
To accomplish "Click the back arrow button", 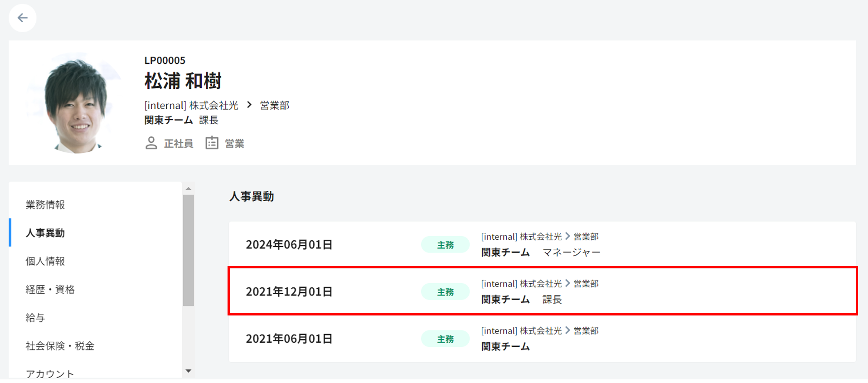I will [x=22, y=18].
